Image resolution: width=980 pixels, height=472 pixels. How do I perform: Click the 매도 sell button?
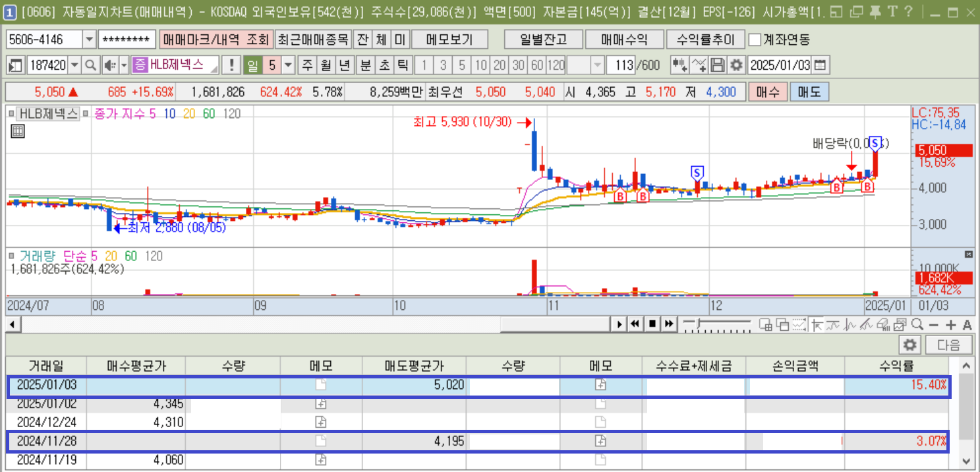tap(809, 92)
